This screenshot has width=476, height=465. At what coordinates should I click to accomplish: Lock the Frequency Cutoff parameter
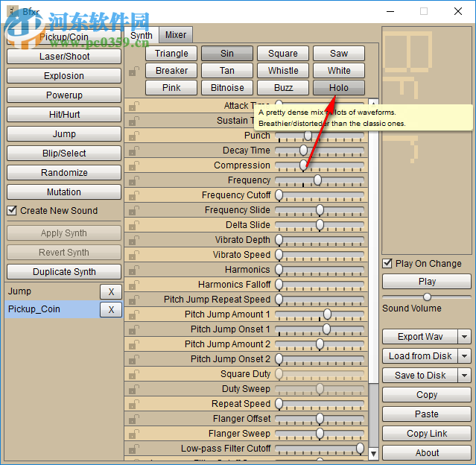click(133, 195)
